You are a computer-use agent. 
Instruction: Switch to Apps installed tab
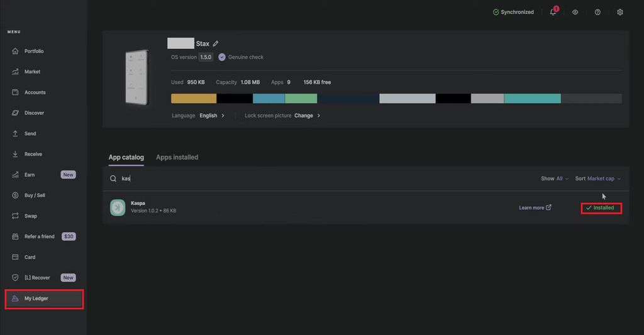177,157
